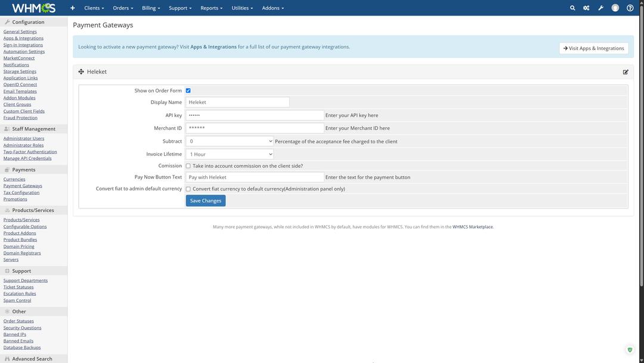The width and height of the screenshot is (644, 363).
Task: Open the wrench configuration icon
Action: point(600,8)
